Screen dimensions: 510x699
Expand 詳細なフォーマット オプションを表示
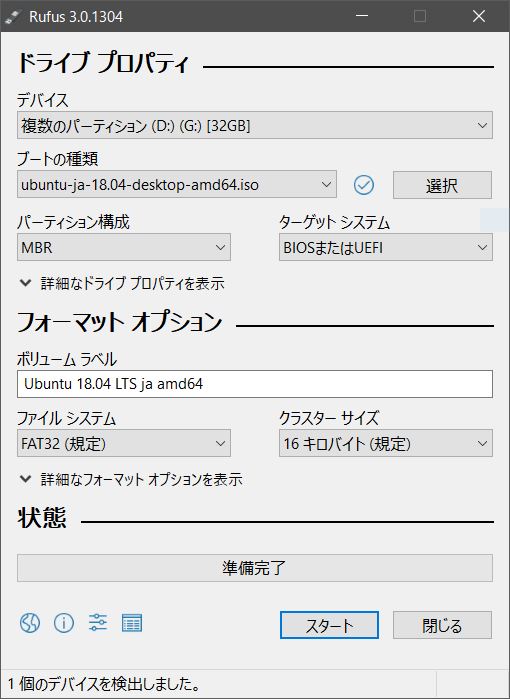coord(131,479)
